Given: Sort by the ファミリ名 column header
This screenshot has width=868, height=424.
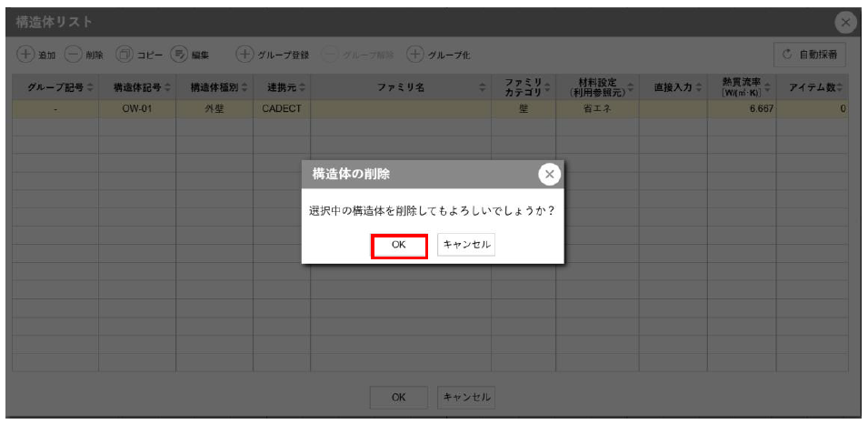Looking at the screenshot, I should tap(401, 87).
